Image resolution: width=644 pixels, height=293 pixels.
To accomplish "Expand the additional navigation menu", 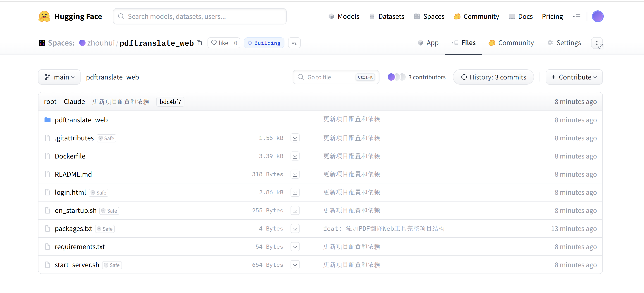I will click(x=576, y=16).
